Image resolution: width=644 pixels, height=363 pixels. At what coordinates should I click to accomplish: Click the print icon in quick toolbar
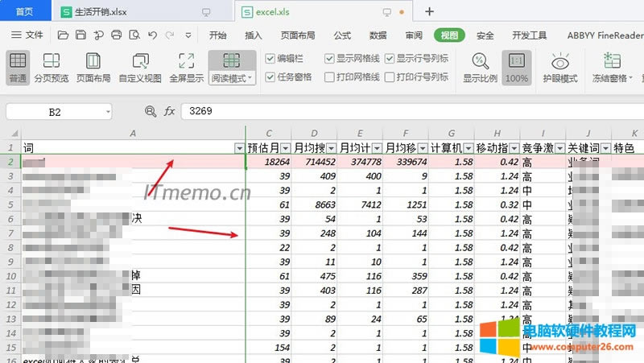(x=116, y=35)
